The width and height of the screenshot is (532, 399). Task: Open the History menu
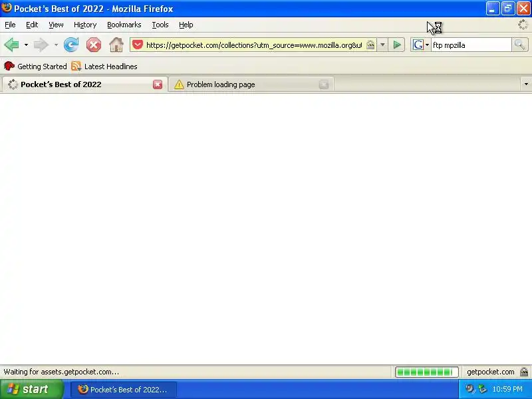[85, 25]
